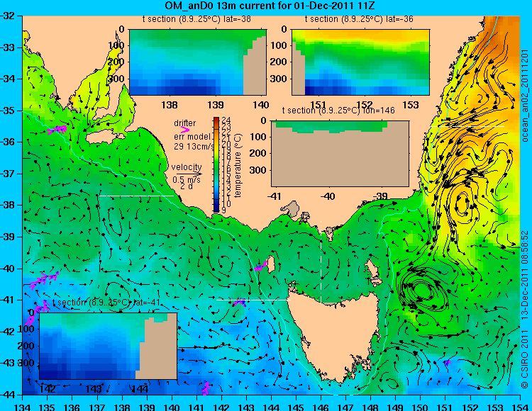The width and height of the screenshot is (532, 411).
Task: Click the velocity scale arrow in legend
Action: pyautogui.click(x=189, y=174)
